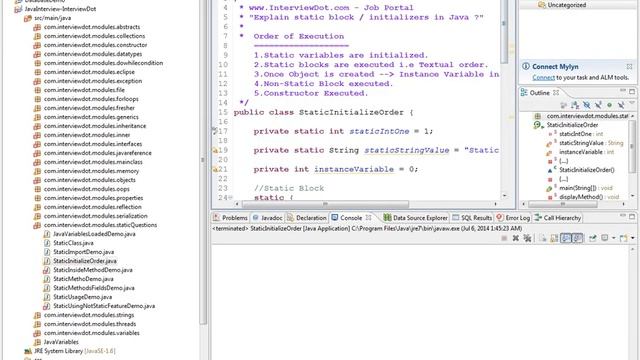Minimize the Console panel
The width and height of the screenshot is (640, 360).
623,215
